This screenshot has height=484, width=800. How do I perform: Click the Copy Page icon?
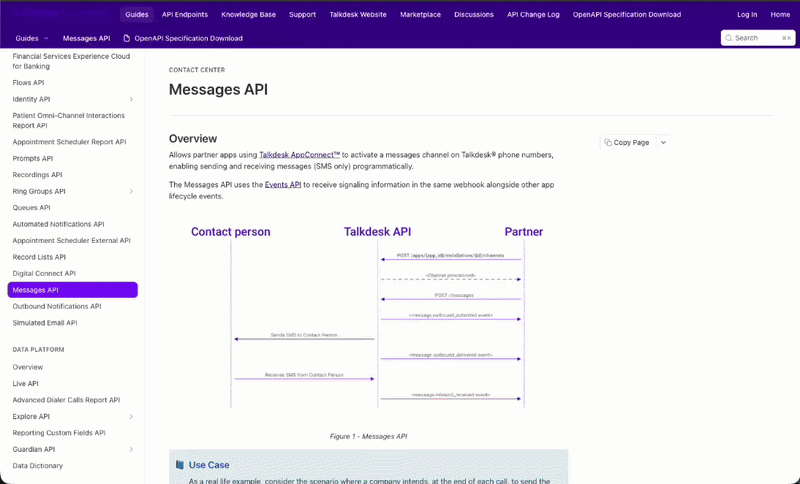(x=608, y=142)
